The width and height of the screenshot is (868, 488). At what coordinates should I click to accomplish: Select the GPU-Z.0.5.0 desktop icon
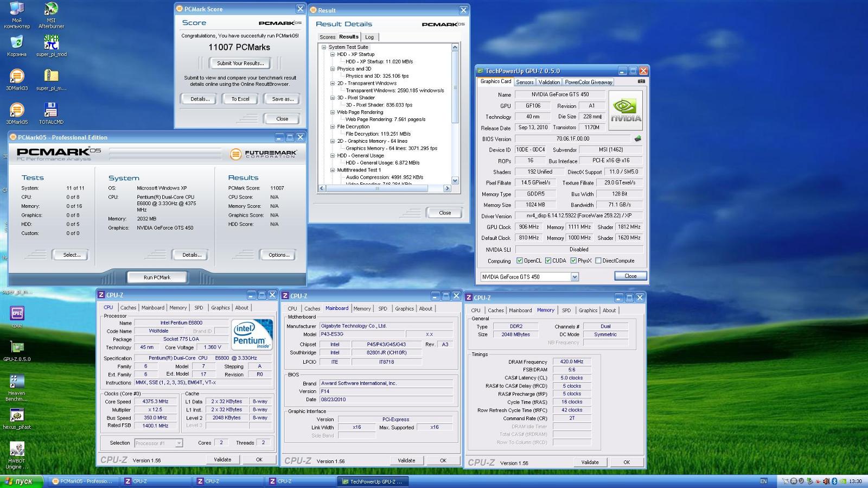pyautogui.click(x=17, y=351)
